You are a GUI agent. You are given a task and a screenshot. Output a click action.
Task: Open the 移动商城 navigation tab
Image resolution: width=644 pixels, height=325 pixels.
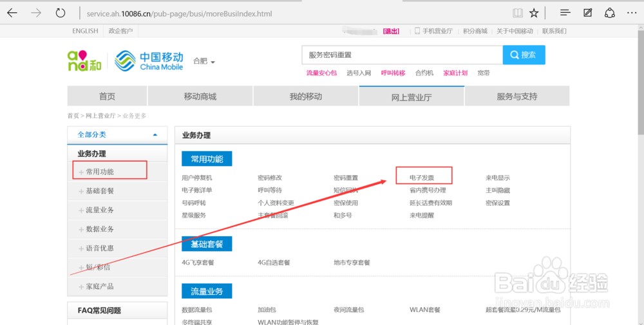tap(200, 97)
